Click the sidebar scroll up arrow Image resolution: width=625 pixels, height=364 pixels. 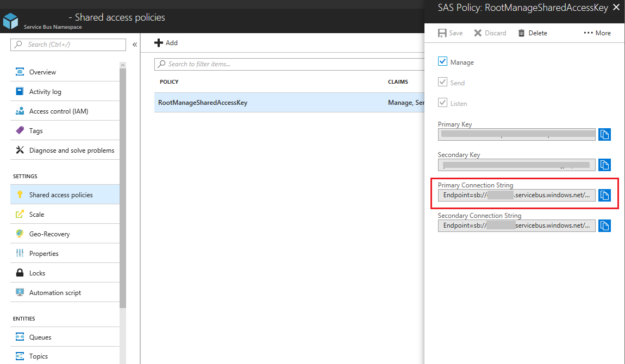coord(123,65)
